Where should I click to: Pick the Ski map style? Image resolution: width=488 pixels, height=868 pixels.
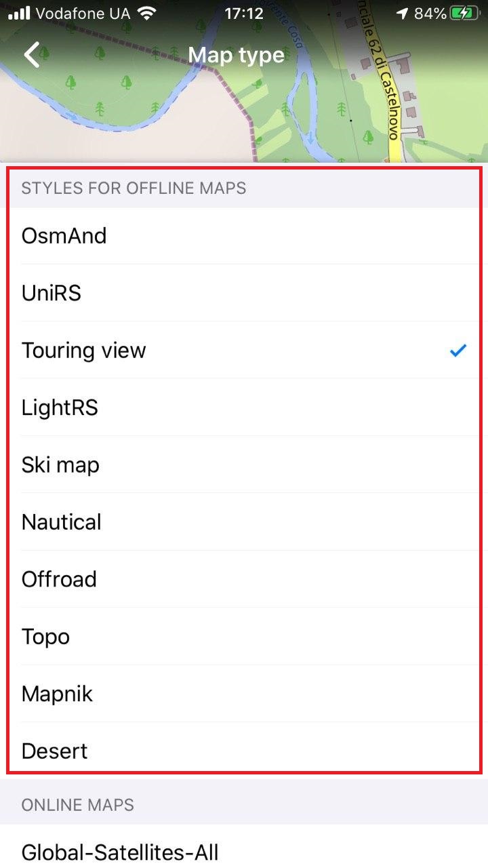[244, 465]
